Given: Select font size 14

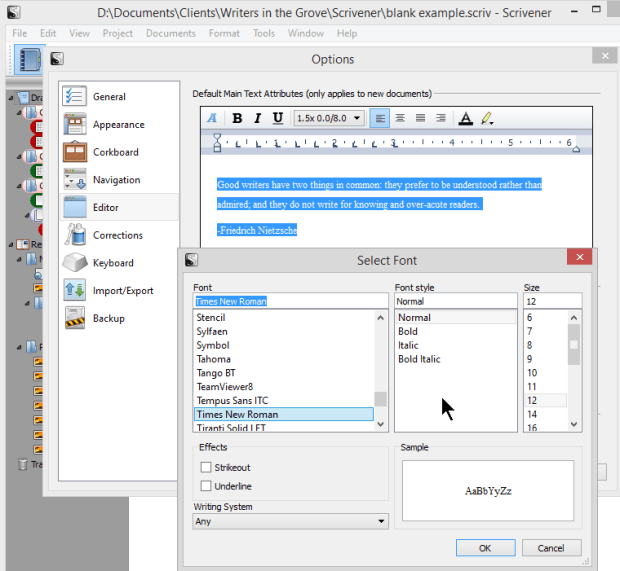Looking at the screenshot, I should click(x=546, y=414).
